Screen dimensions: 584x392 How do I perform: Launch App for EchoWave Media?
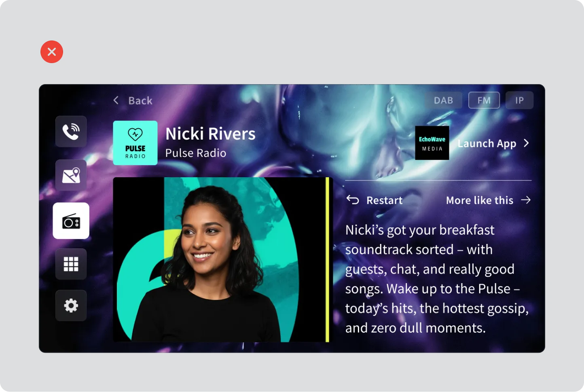point(493,143)
